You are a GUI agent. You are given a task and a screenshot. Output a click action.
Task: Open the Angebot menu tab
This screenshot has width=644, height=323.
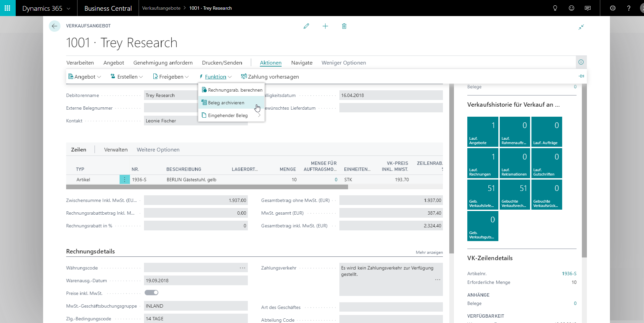114,63
